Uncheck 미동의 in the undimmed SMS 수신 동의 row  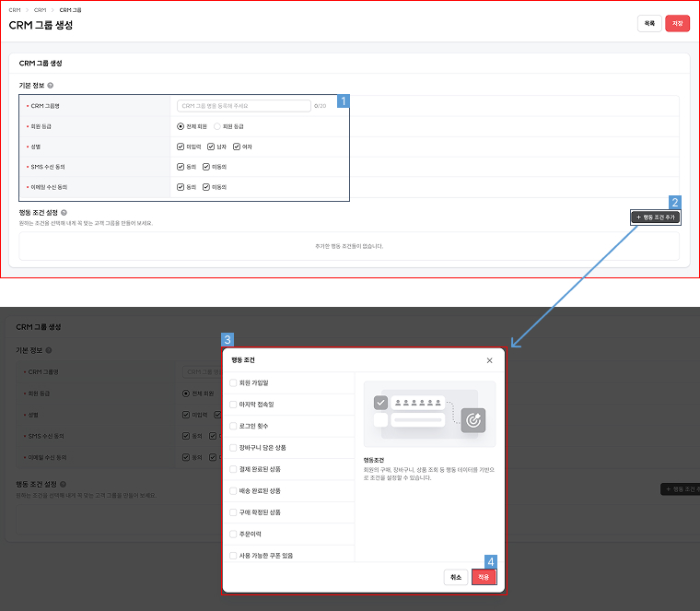[x=206, y=167]
